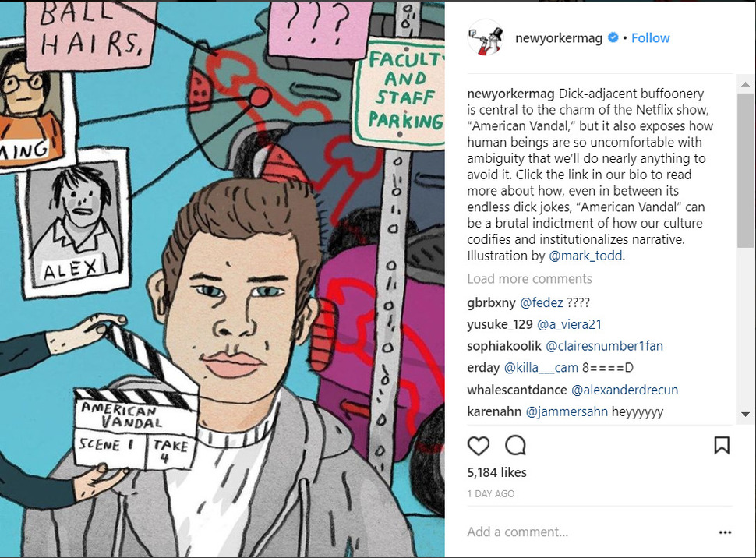Visit commenter sophiakoolik's profile
This screenshot has width=756, height=558.
pyautogui.click(x=504, y=346)
